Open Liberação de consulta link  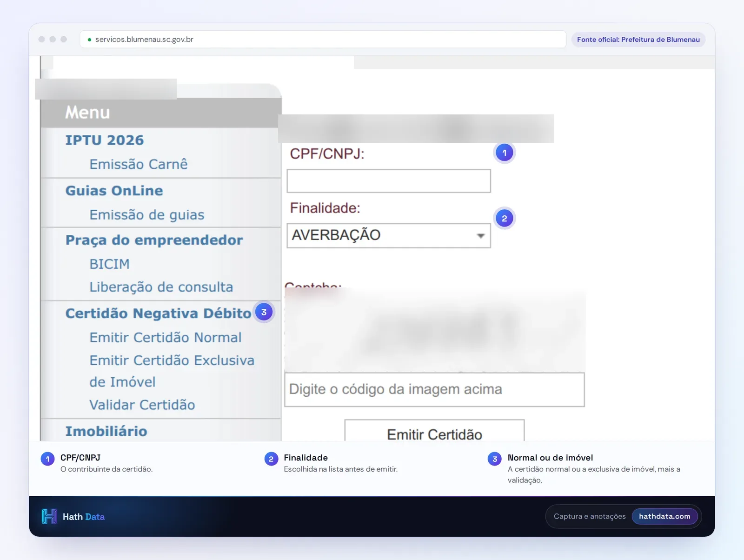tap(161, 287)
